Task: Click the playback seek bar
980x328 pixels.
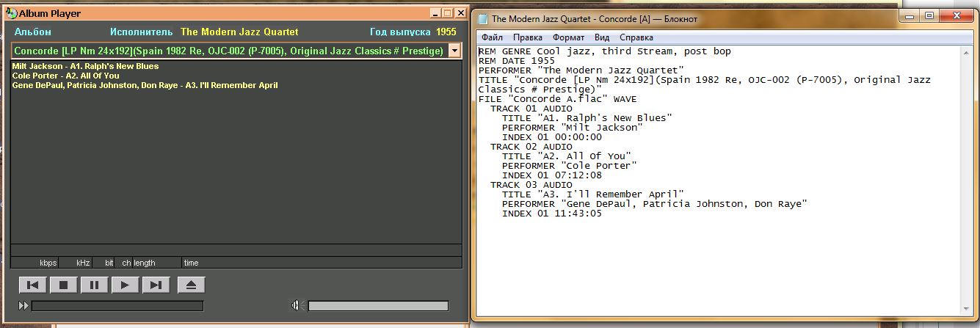Action: [117, 306]
